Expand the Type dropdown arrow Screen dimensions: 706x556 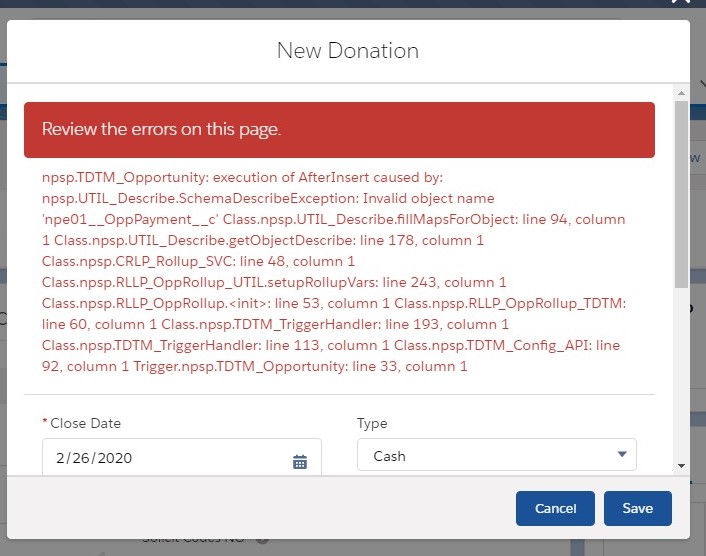[622, 455]
